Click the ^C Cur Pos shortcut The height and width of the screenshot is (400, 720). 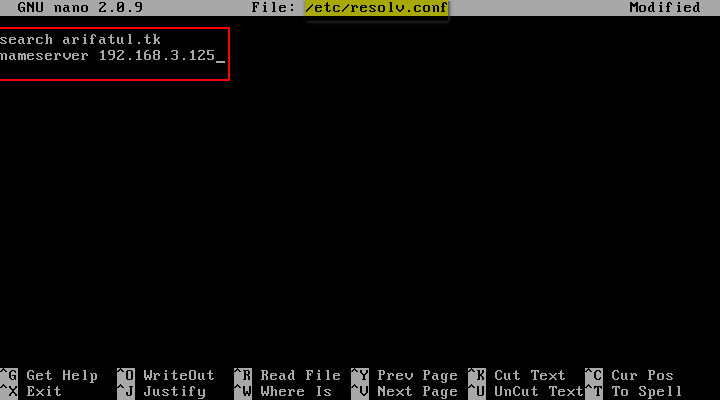(x=629, y=375)
